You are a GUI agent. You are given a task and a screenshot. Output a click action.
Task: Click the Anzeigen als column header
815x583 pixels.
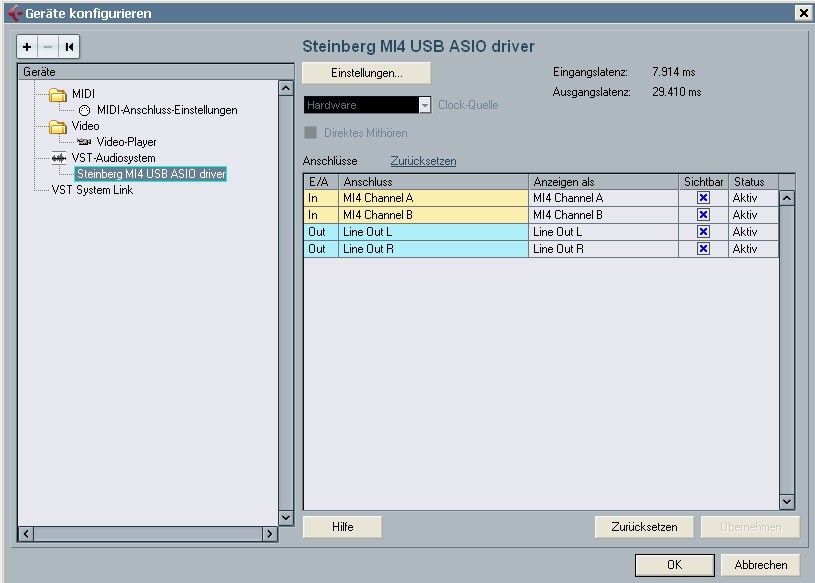603,182
